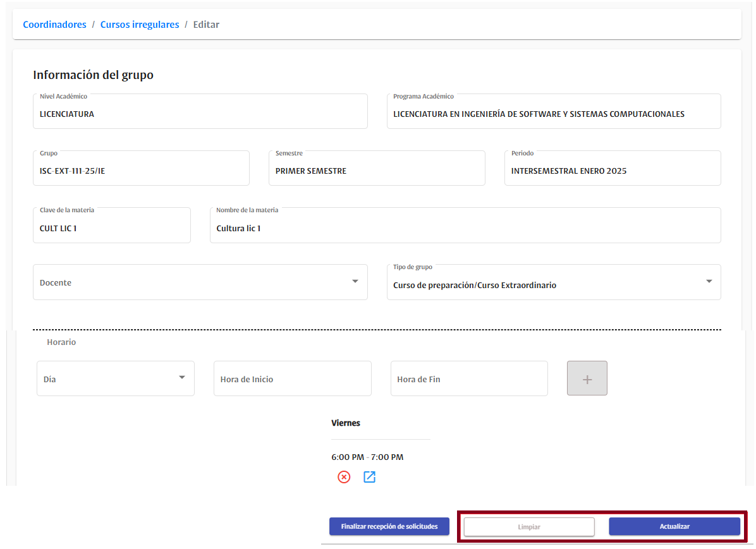Click the Grupo field ISC-EXT-111-25/IE
Screen dimensions: 756x549
(x=141, y=168)
